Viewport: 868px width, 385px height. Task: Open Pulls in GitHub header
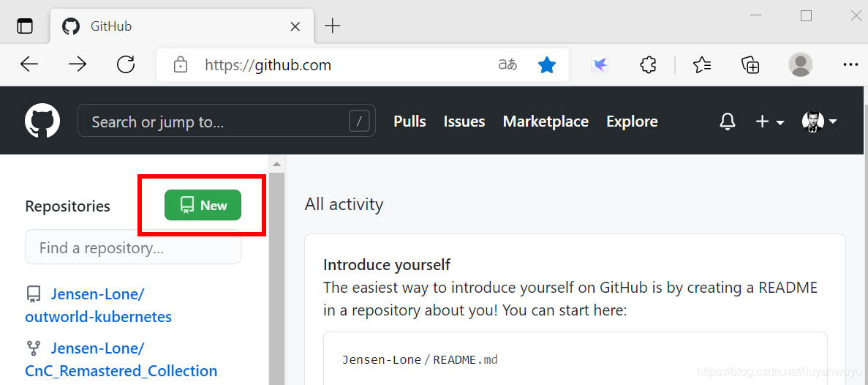[x=410, y=122]
